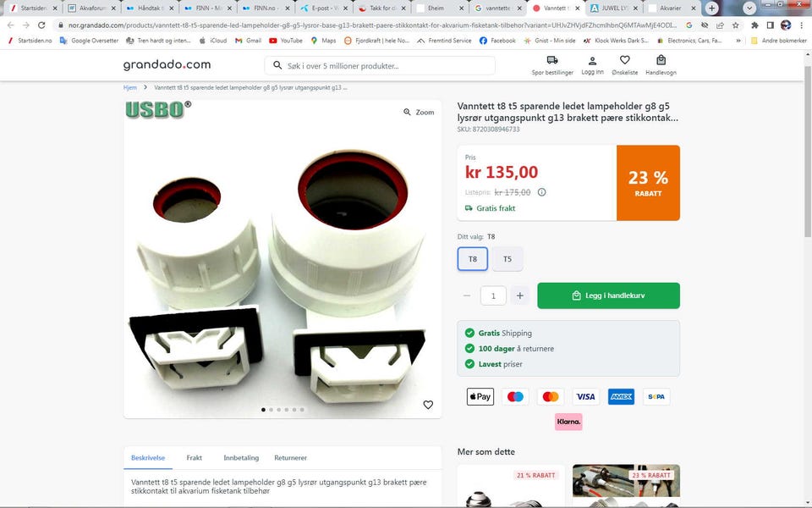Click the info icon beside list price
The image size is (812, 508).
(x=541, y=192)
